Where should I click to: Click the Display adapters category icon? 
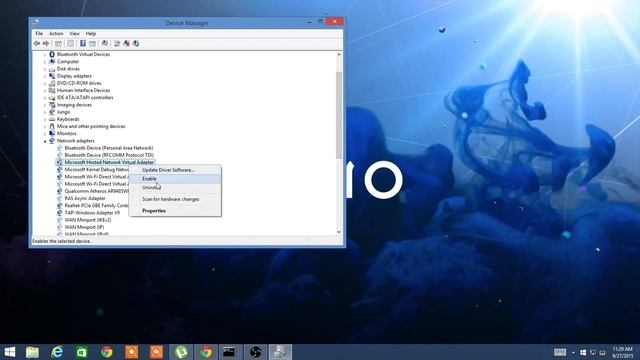[x=52, y=76]
